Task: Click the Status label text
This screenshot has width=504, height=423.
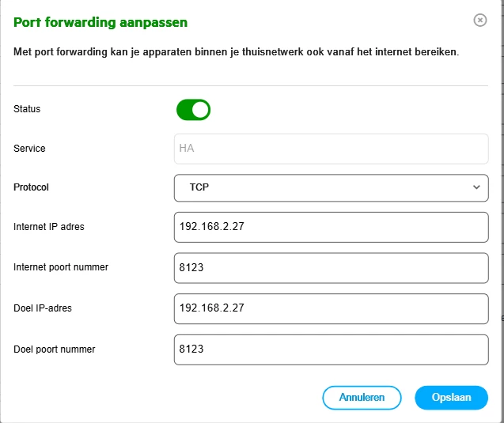Action: (27, 109)
